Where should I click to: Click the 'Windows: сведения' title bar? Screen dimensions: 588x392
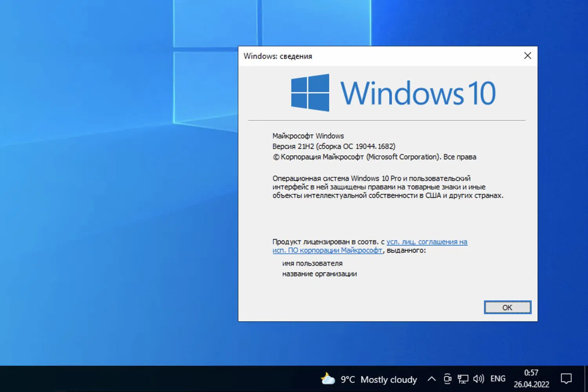[x=278, y=56]
